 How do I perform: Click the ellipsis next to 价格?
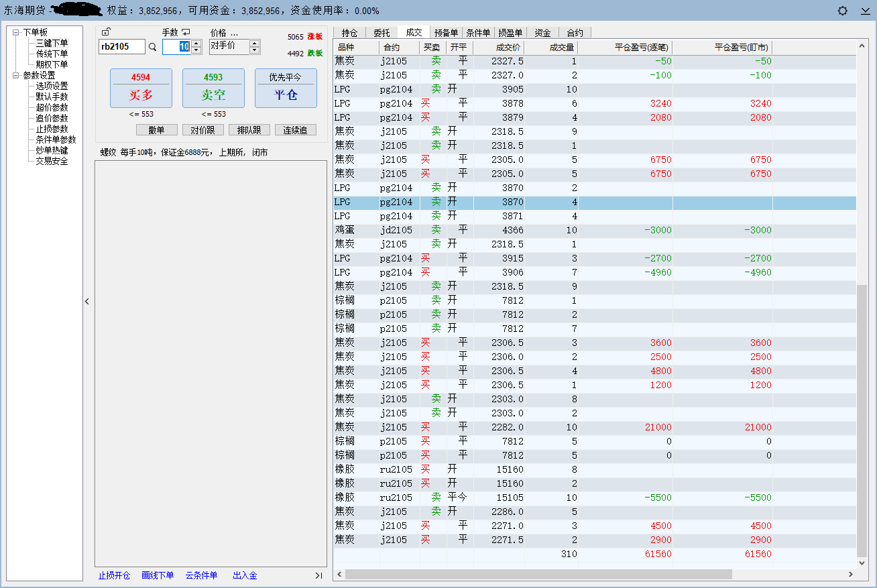click(x=234, y=32)
